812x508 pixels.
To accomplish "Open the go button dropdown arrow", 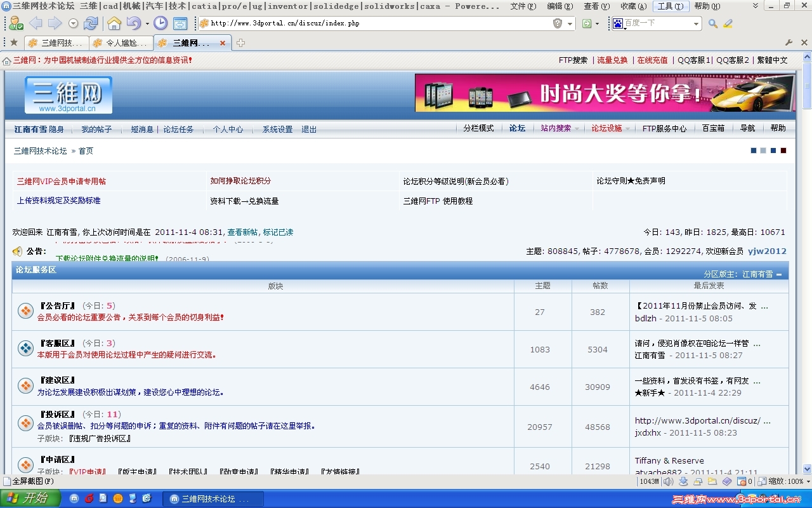I will point(598,24).
